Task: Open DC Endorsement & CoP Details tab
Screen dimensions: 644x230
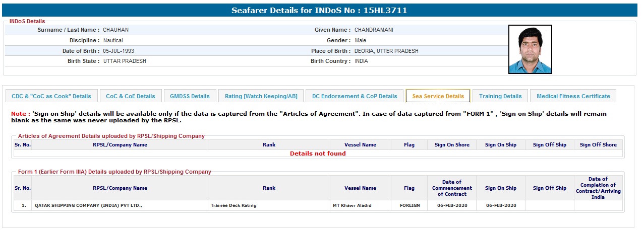Action: coord(355,96)
